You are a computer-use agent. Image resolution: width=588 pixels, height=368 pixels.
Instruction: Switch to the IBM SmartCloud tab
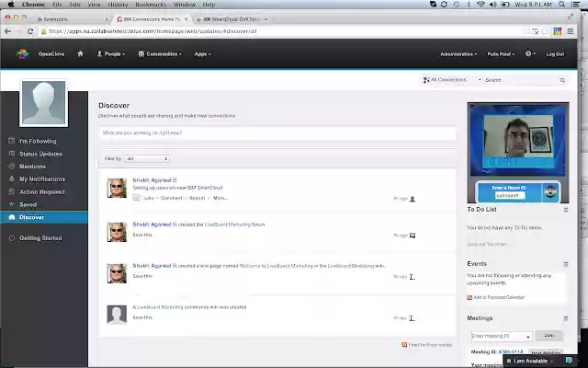point(230,18)
